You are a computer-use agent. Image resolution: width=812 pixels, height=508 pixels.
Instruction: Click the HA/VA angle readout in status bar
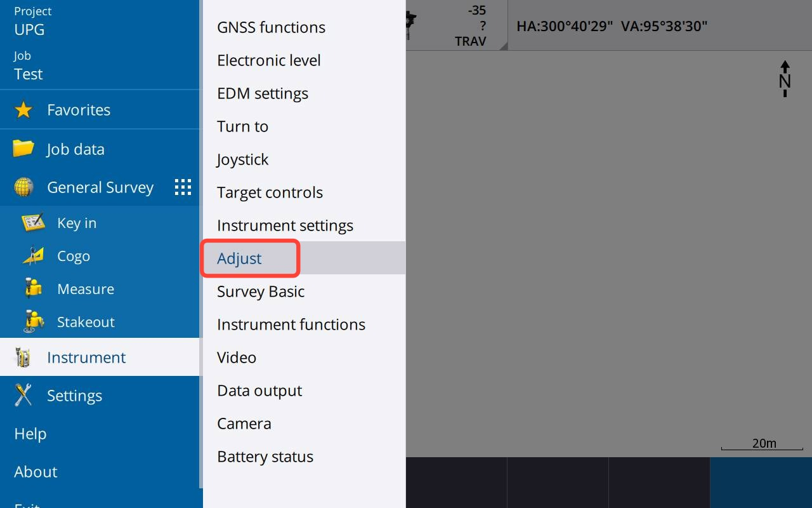coord(612,26)
